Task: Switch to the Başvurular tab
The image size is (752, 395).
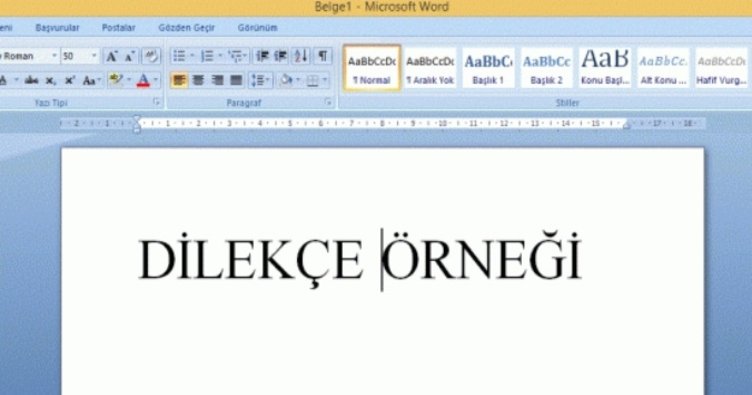Action: point(57,28)
